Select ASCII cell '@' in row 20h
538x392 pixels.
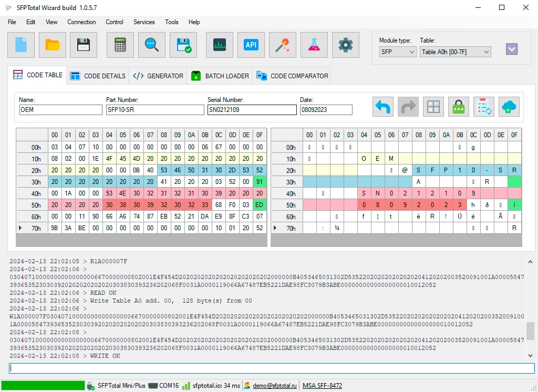point(405,170)
